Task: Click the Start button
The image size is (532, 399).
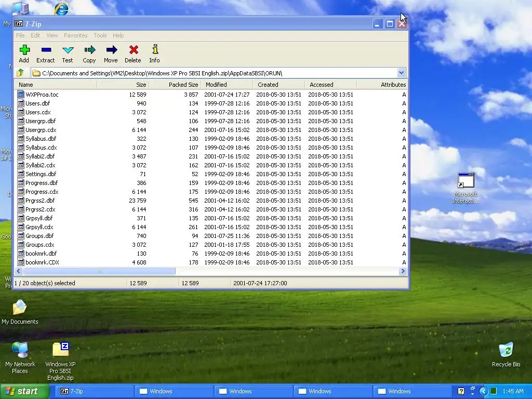Action: (x=25, y=391)
